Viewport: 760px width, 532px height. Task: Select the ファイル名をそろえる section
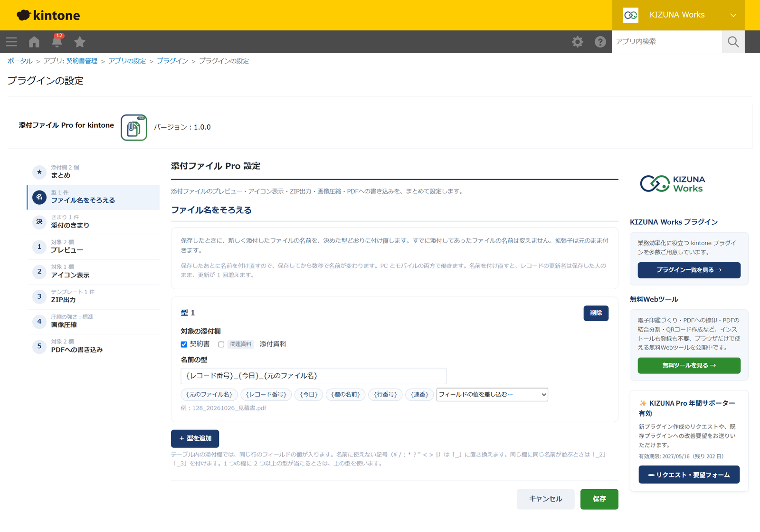(x=93, y=197)
